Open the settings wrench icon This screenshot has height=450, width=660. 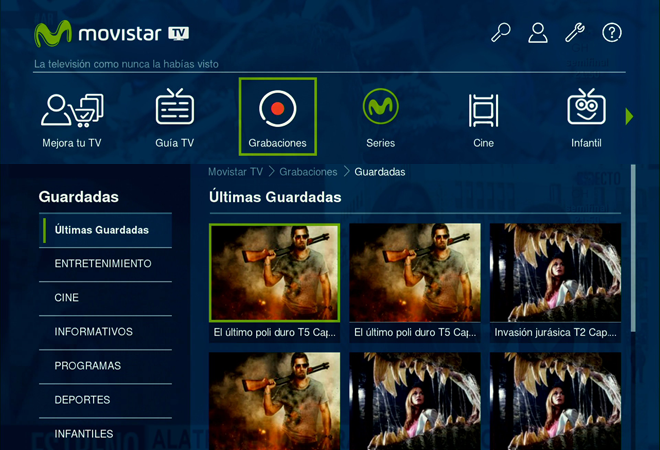pos(575,32)
